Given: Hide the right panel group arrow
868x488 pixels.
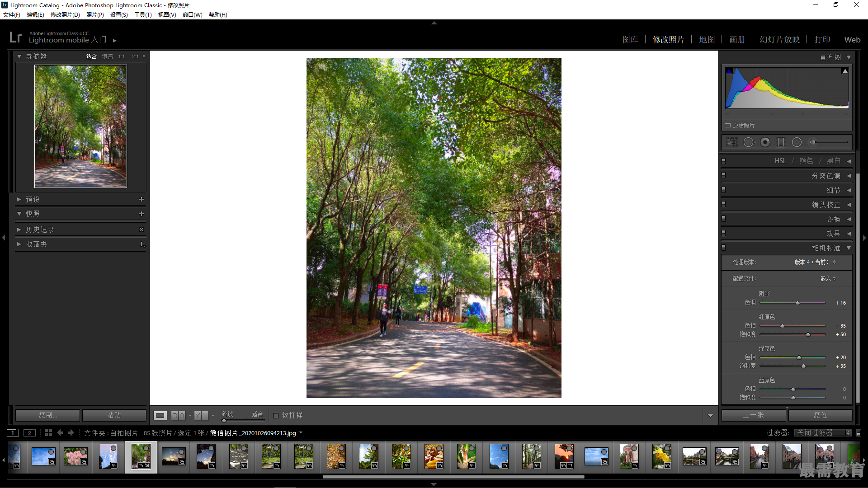Looking at the screenshot, I should pos(864,237).
